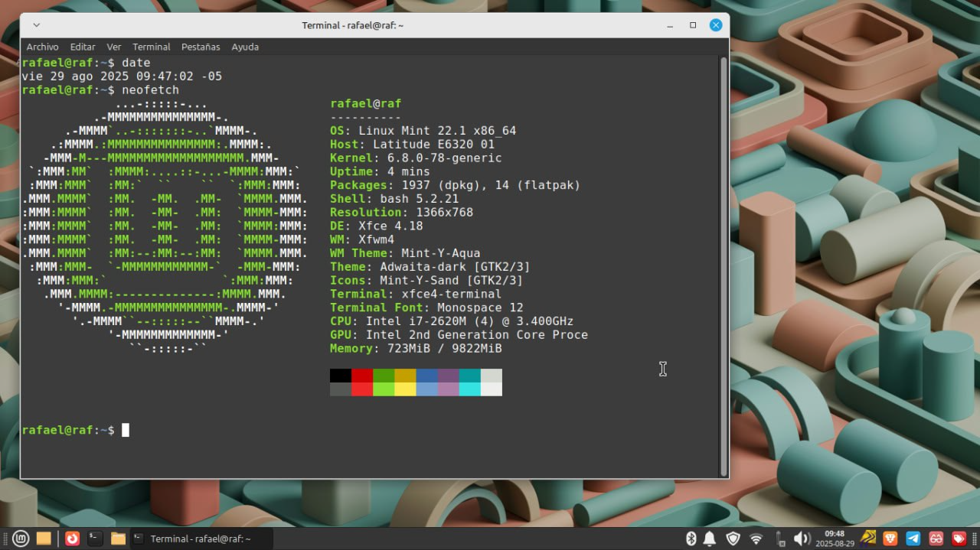This screenshot has width=980, height=550.
Task: Click the packages text '1937 (dpkg), 14 (flatpak)'
Action: 491,185
